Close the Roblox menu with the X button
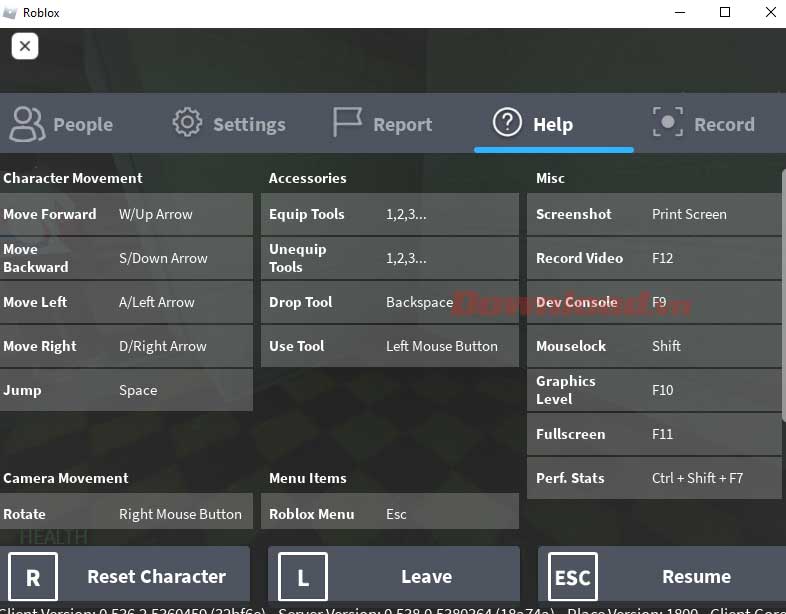 tap(25, 46)
